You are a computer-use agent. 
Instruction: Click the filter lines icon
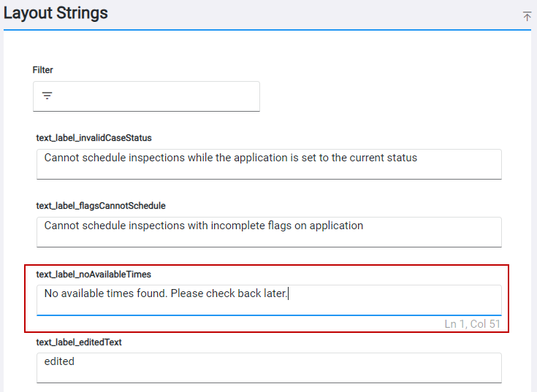47,96
